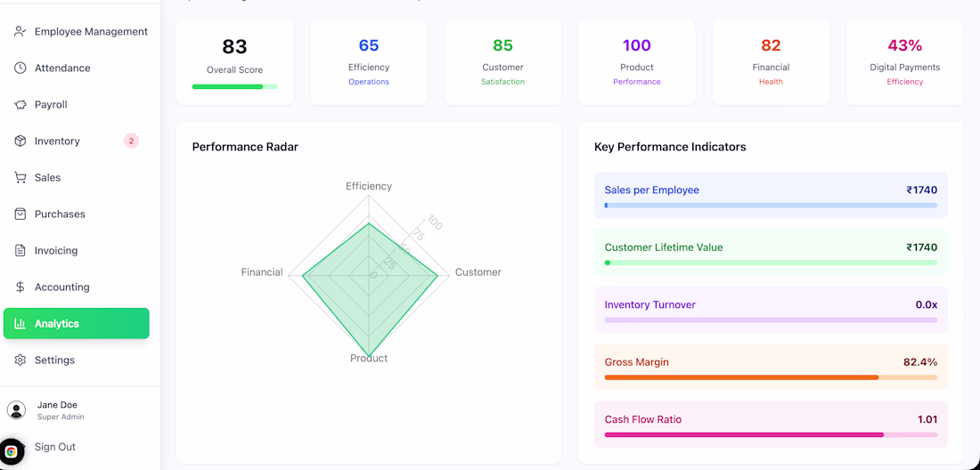Click the Invoicing document icon
This screenshot has width=980, height=470.
[x=20, y=250]
